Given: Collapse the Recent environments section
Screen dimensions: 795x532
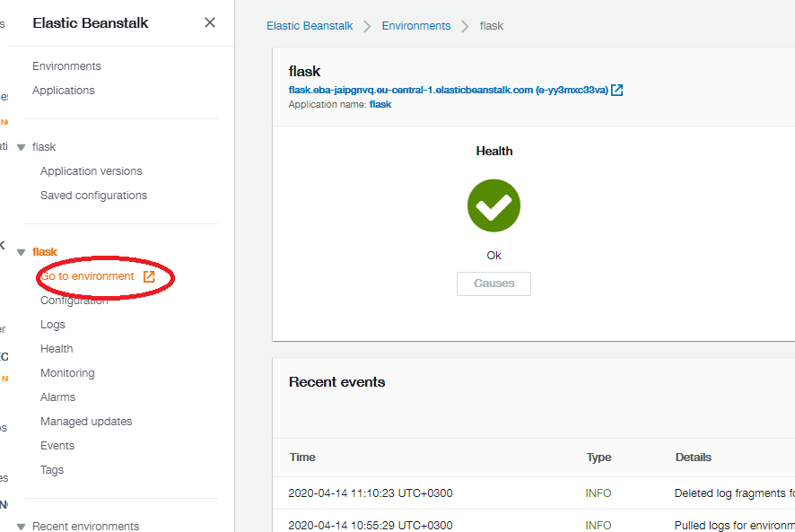Looking at the screenshot, I should (22, 527).
